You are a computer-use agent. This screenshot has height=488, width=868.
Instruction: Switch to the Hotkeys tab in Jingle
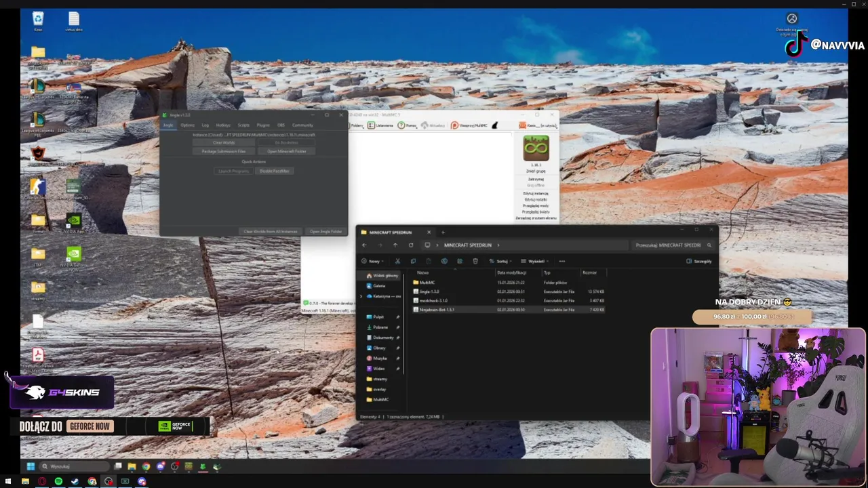[x=223, y=125]
